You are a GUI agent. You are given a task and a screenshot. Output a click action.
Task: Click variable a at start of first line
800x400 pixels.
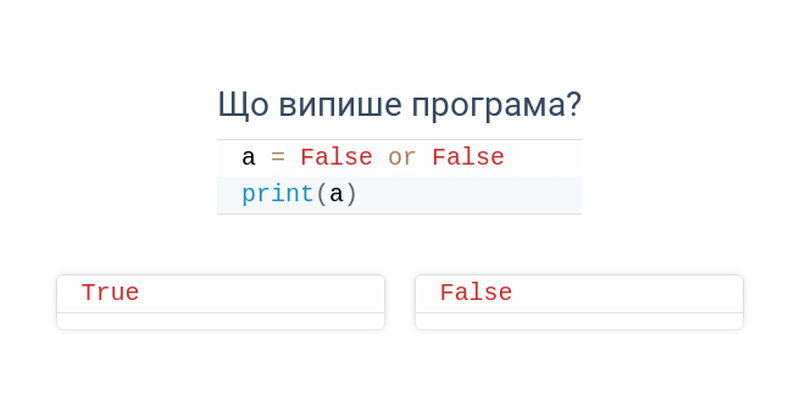[x=248, y=158]
